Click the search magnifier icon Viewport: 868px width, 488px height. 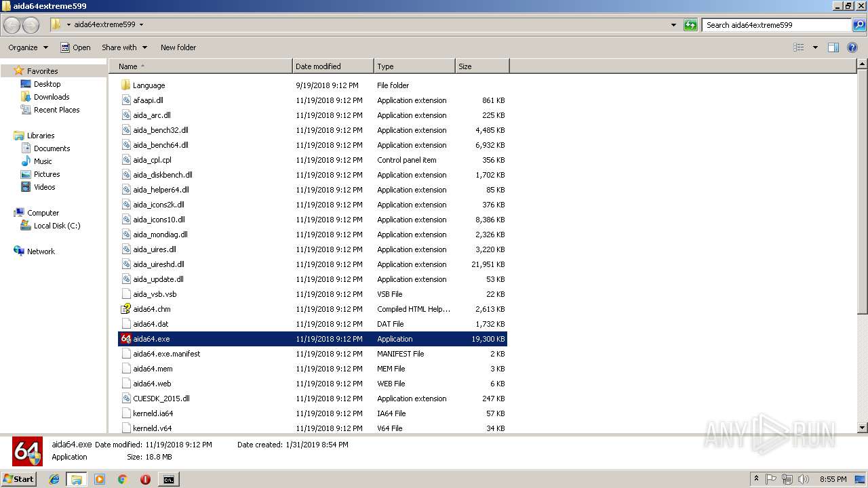pos(859,25)
